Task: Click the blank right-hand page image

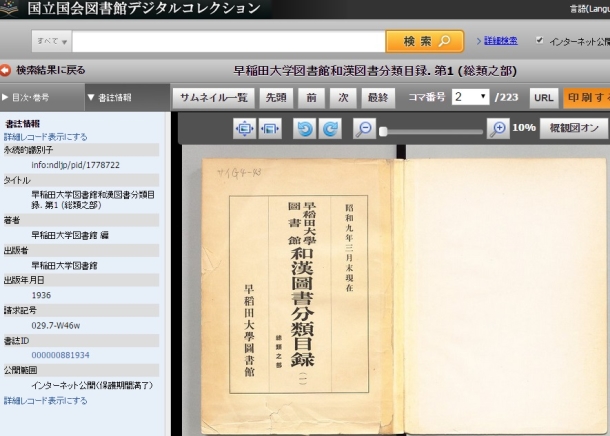Action: point(505,296)
